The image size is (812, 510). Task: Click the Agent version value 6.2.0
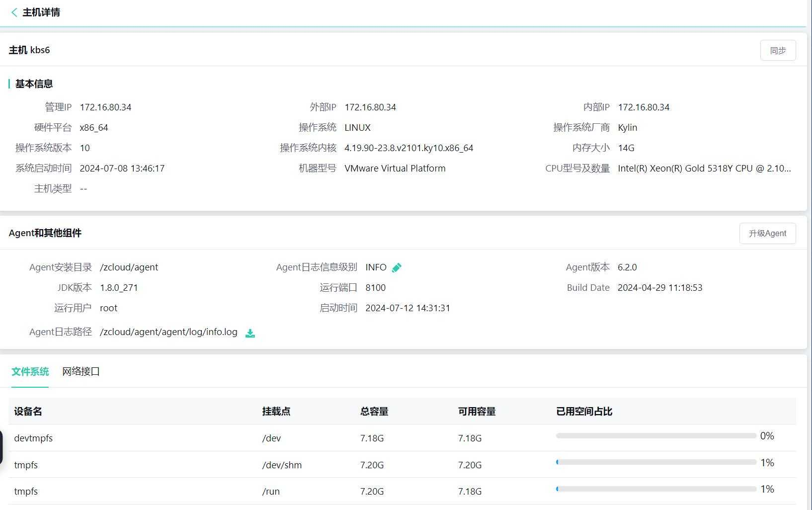tap(627, 267)
